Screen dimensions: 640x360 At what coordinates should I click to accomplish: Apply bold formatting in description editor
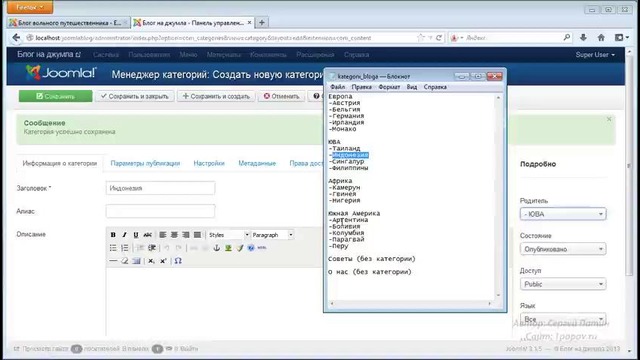[113, 235]
